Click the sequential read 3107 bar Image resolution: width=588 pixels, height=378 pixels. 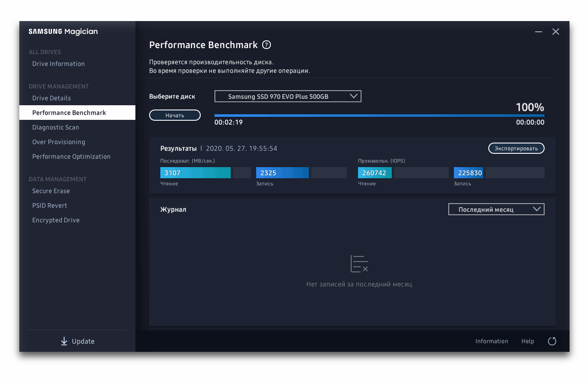tap(205, 173)
